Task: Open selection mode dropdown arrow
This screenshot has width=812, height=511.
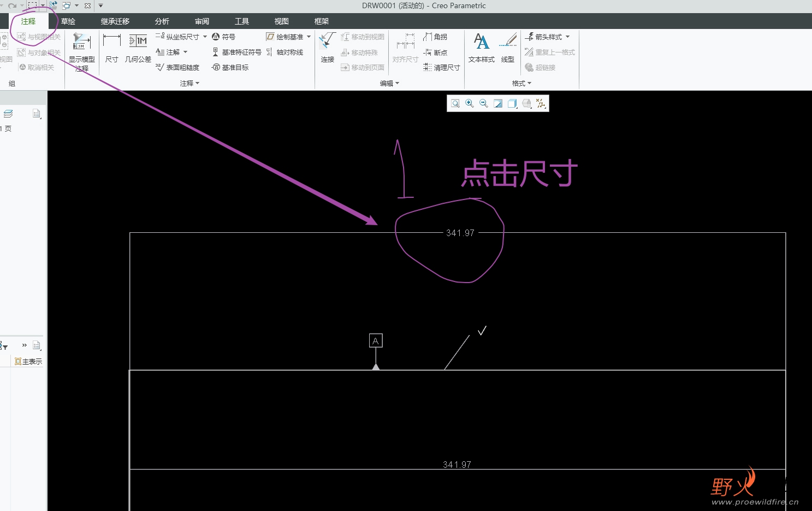Action: pos(43,5)
